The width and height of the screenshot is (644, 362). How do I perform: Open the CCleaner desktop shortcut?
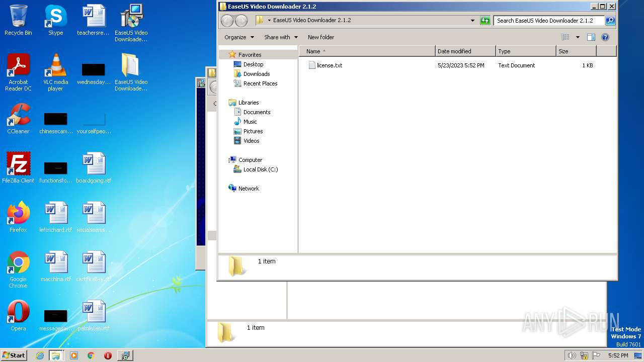point(18,119)
